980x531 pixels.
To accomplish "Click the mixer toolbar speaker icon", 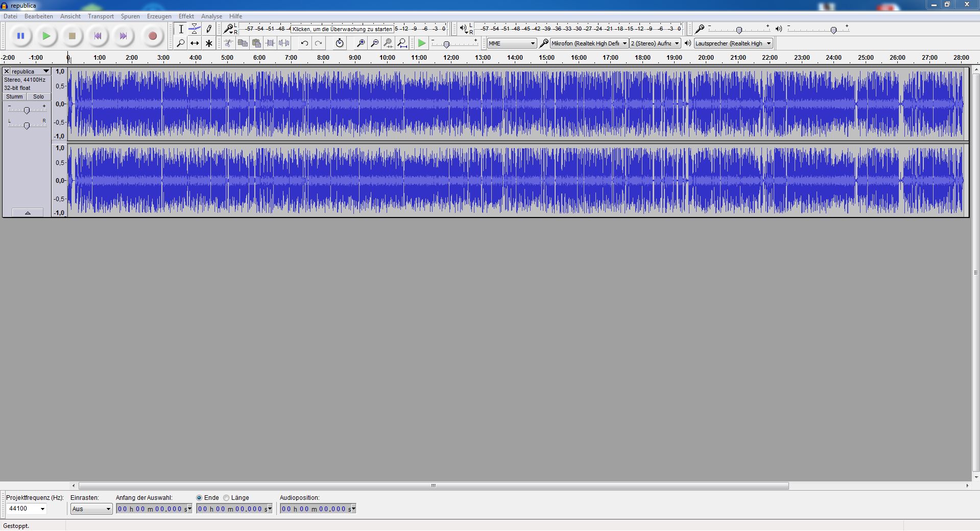I will coord(779,29).
